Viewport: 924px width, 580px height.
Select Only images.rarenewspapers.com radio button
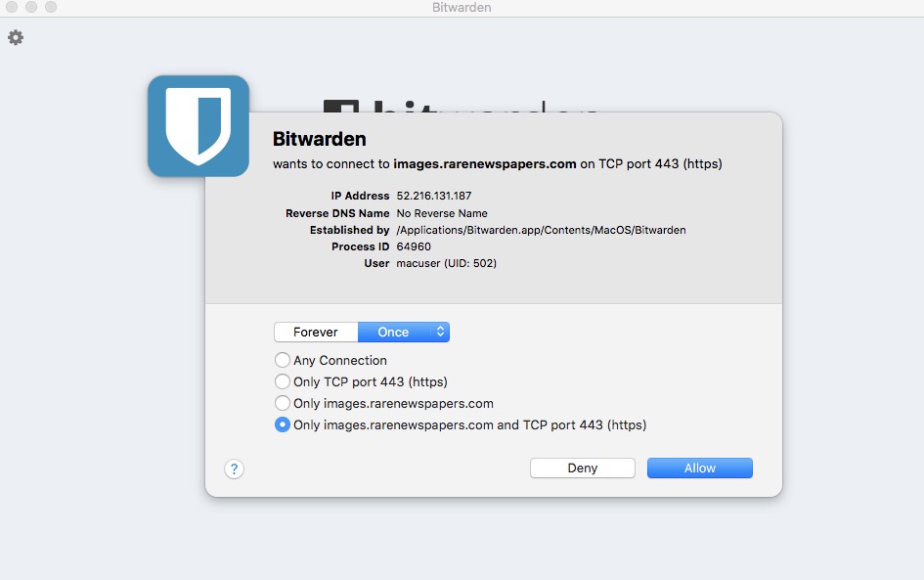(x=283, y=403)
